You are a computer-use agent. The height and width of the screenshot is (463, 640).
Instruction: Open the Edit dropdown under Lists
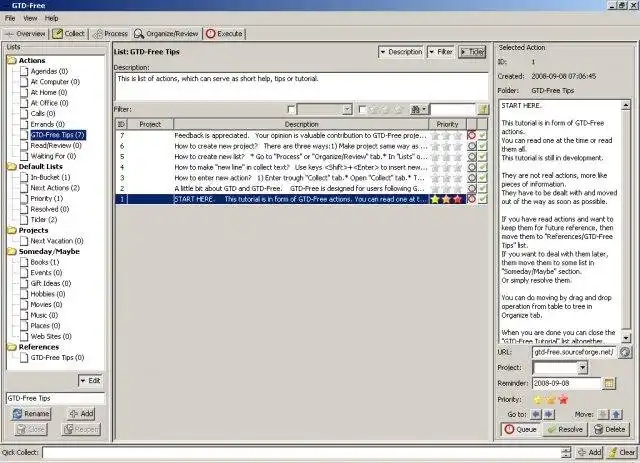point(90,381)
